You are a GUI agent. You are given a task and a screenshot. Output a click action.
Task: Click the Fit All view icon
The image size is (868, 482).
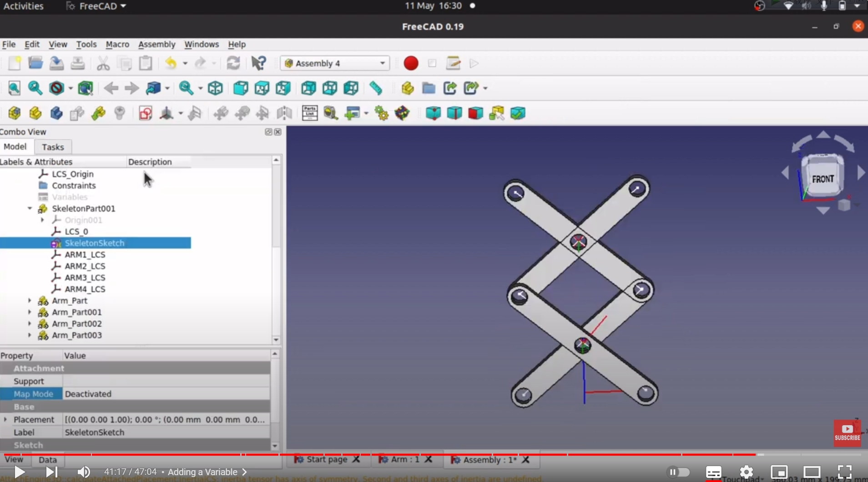click(x=14, y=88)
